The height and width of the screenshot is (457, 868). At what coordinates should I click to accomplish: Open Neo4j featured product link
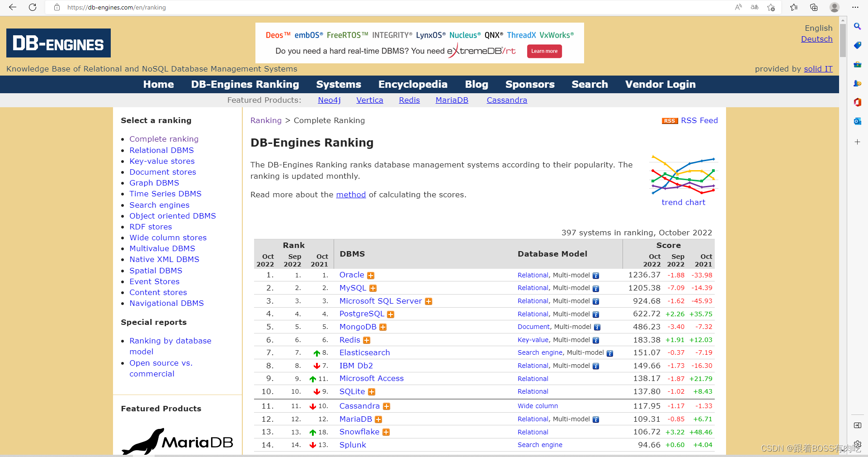pos(329,100)
